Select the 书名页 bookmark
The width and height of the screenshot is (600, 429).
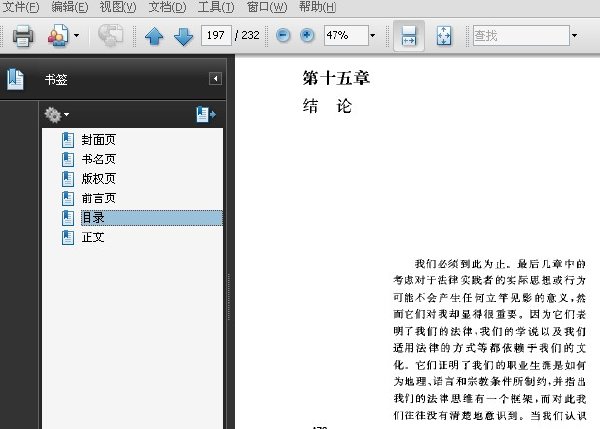coord(98,159)
